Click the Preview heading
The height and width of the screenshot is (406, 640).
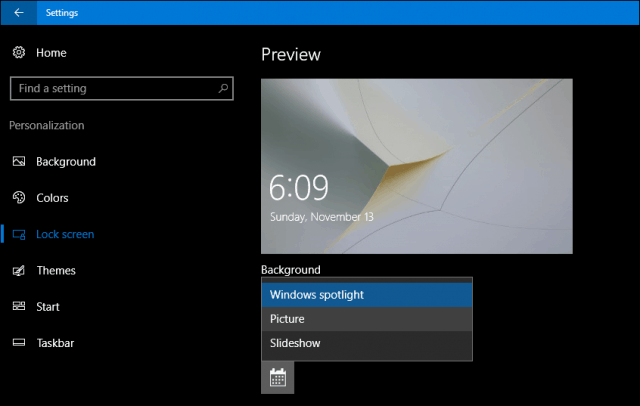pos(291,55)
